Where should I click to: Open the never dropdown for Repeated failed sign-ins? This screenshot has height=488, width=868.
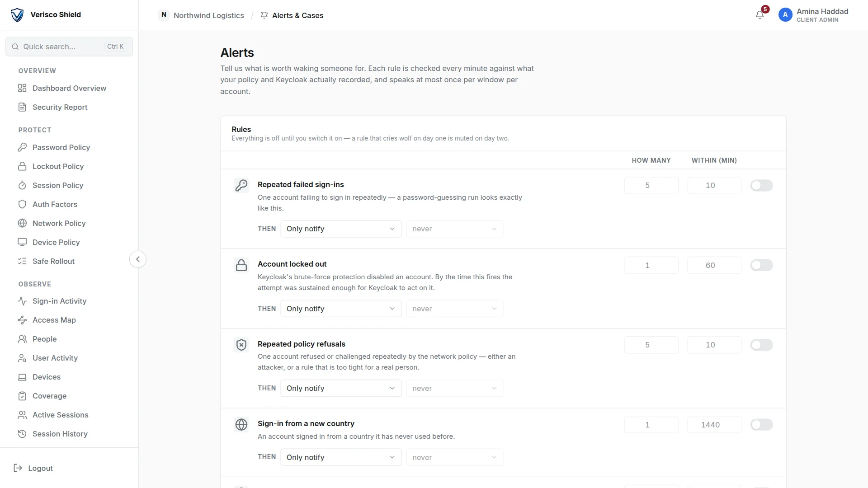click(x=455, y=229)
